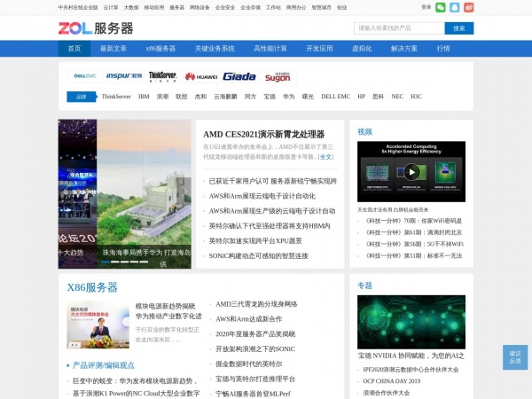Open 《科技一分钟》70期 video link
The width and height of the screenshot is (532, 399).
[413, 221]
